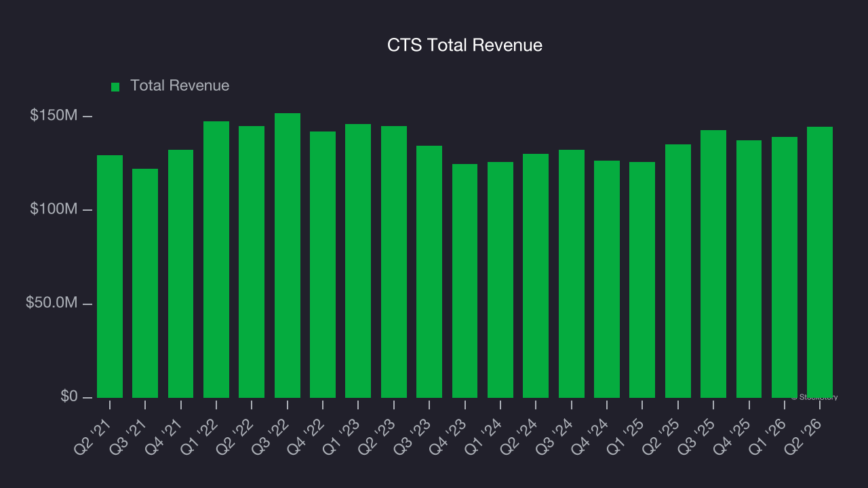Click the Q4 '24 revenue bar
868x488 pixels.
tap(607, 279)
